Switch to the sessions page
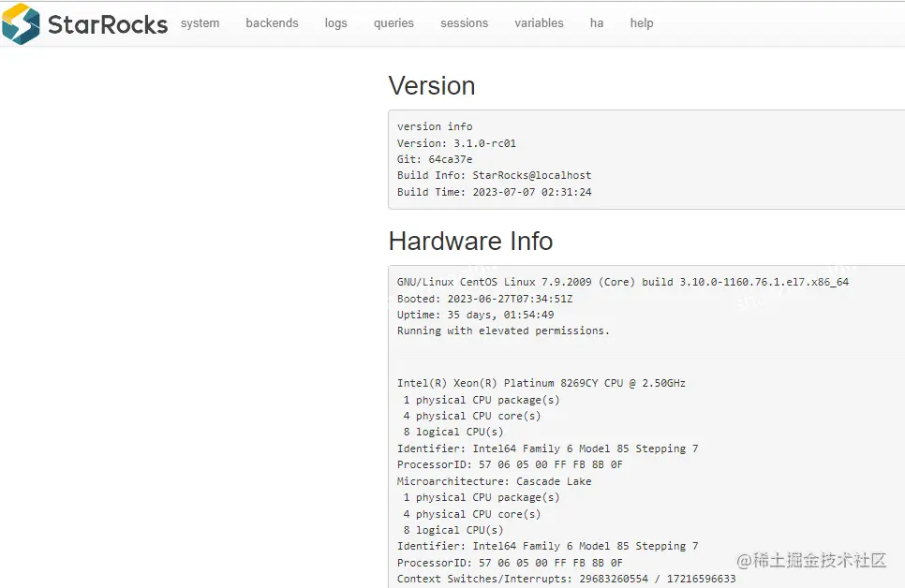Viewport: 905px width, 588px height. pyautogui.click(x=464, y=23)
